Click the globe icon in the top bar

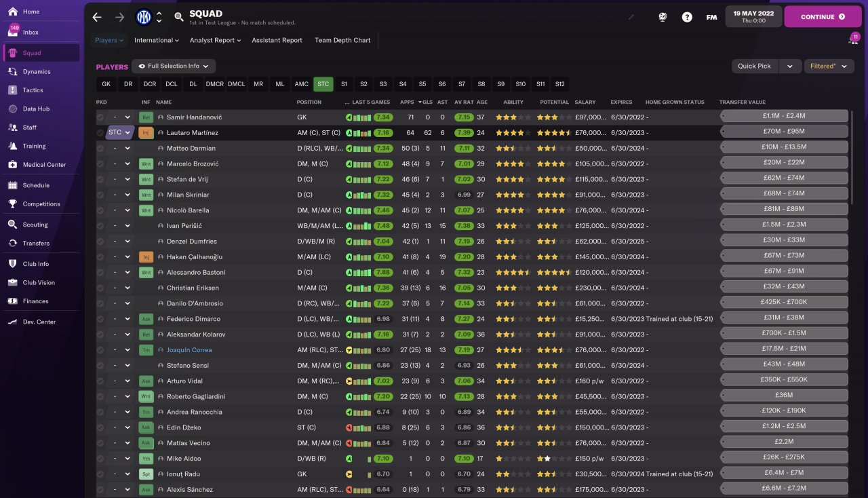[x=663, y=17]
